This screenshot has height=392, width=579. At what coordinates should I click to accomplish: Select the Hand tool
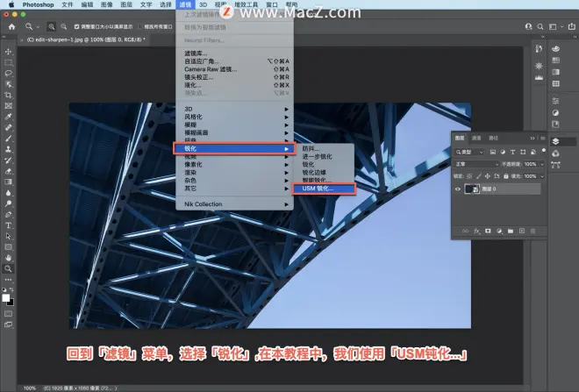8,258
